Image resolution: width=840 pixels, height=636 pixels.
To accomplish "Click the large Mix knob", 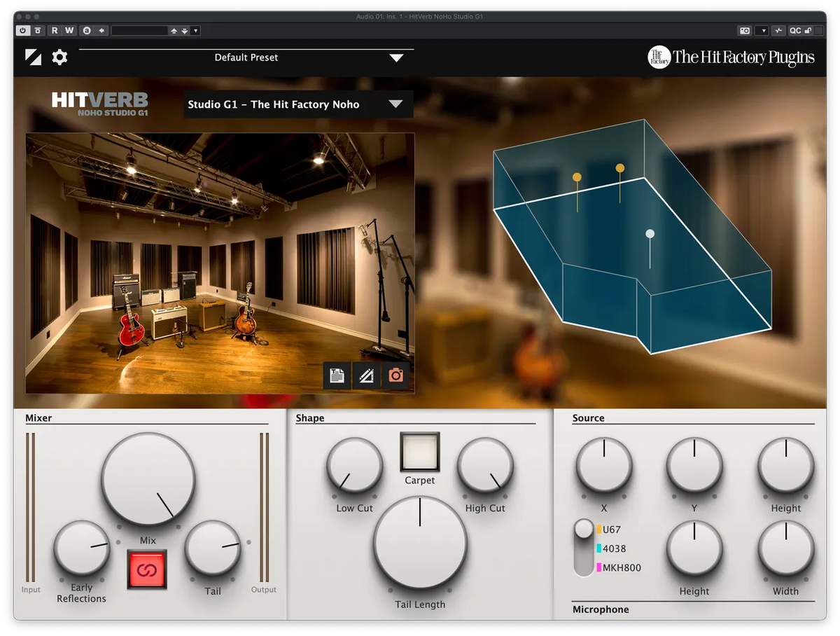I will click(x=148, y=479).
